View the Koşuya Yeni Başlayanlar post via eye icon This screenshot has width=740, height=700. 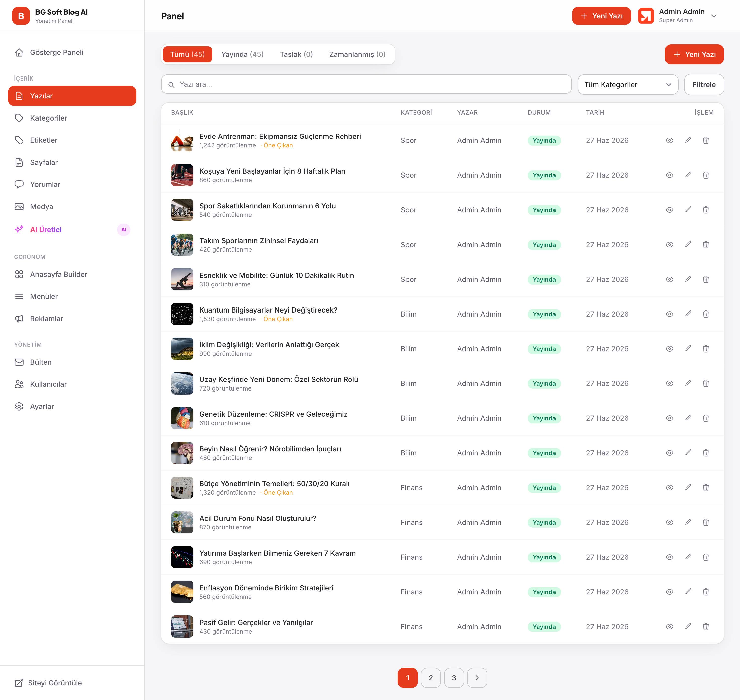click(670, 175)
